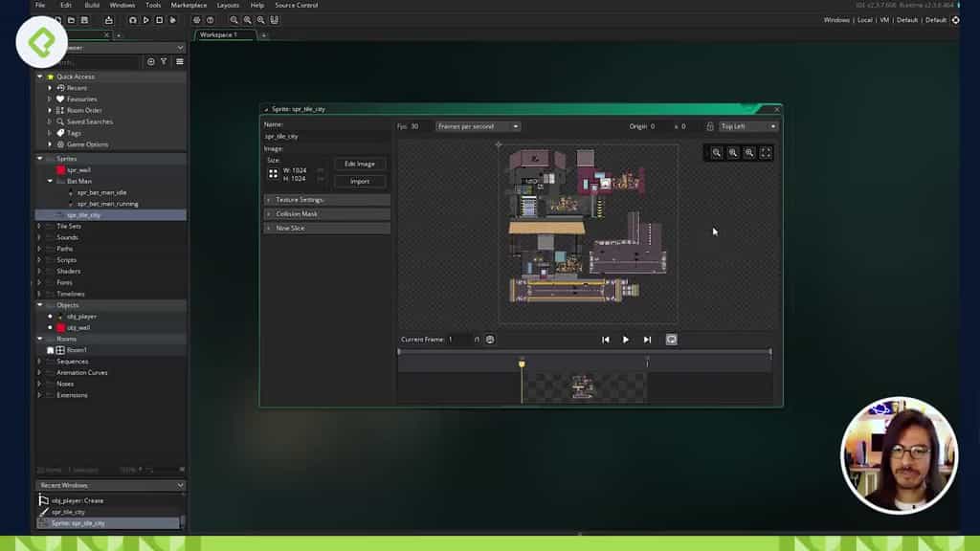Viewport: 980px width, 551px height.
Task: Click the onion skin icon beside Current Frame
Action: [490, 339]
